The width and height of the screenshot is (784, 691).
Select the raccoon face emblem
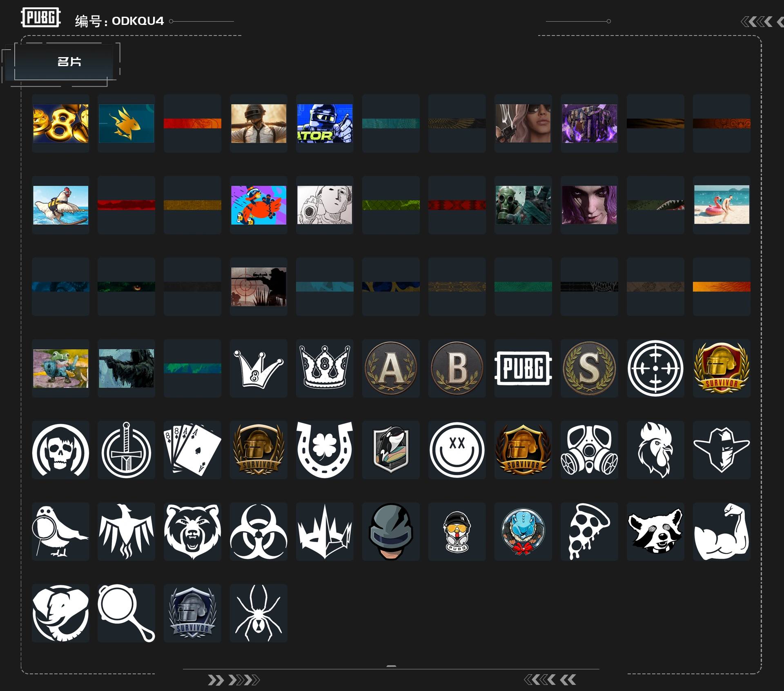tap(655, 531)
